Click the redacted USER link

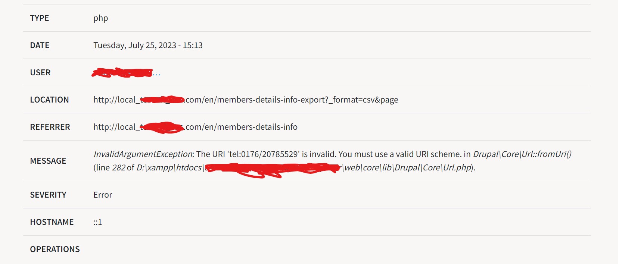coord(126,73)
